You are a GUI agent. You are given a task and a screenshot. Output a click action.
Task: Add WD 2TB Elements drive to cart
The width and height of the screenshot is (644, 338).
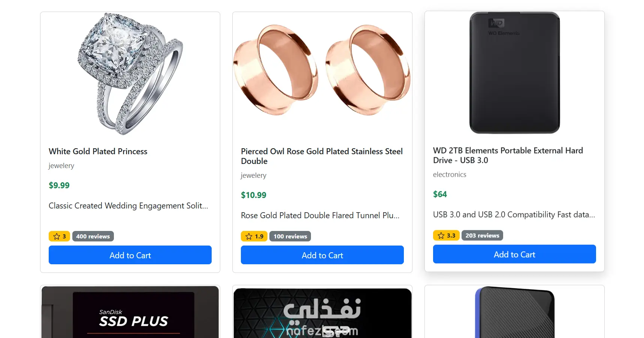click(x=514, y=254)
